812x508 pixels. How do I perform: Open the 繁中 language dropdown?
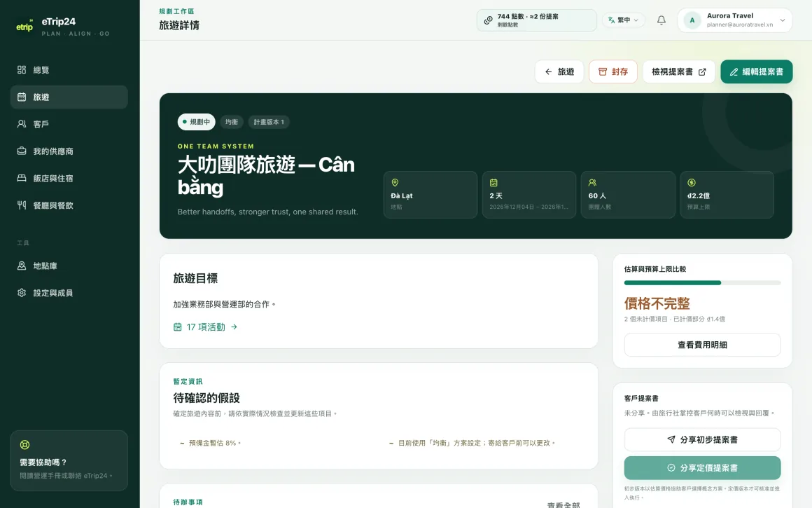pos(624,20)
